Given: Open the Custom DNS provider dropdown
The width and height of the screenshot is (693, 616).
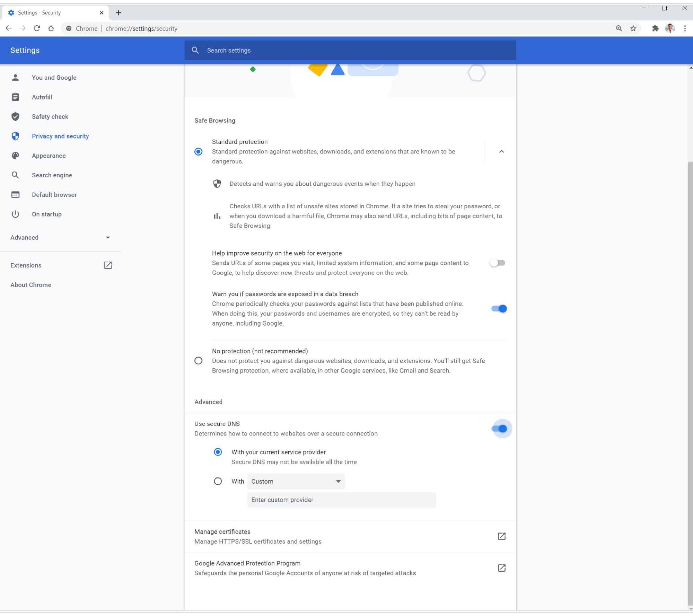Looking at the screenshot, I should [x=296, y=481].
